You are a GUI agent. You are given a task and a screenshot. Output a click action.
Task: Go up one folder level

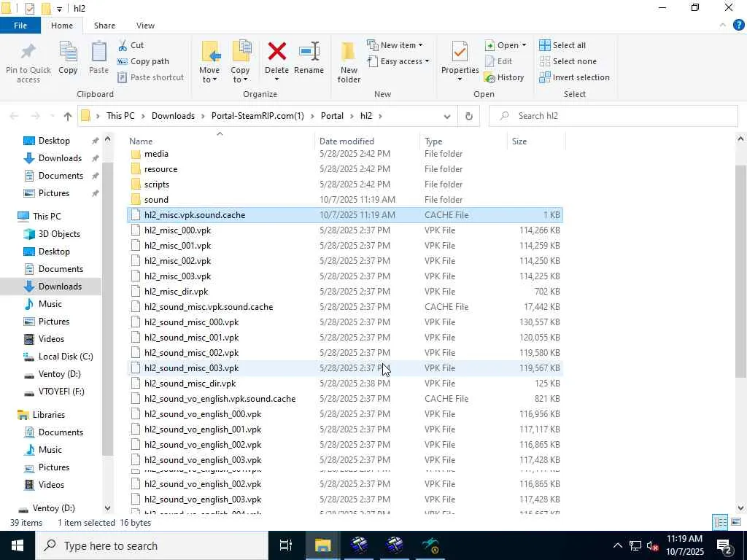click(x=68, y=116)
